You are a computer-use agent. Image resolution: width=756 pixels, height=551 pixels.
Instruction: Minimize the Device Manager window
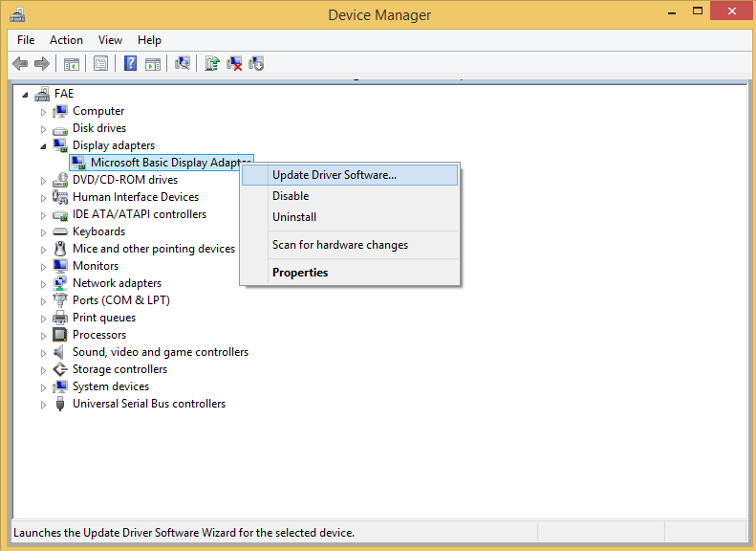coord(672,11)
